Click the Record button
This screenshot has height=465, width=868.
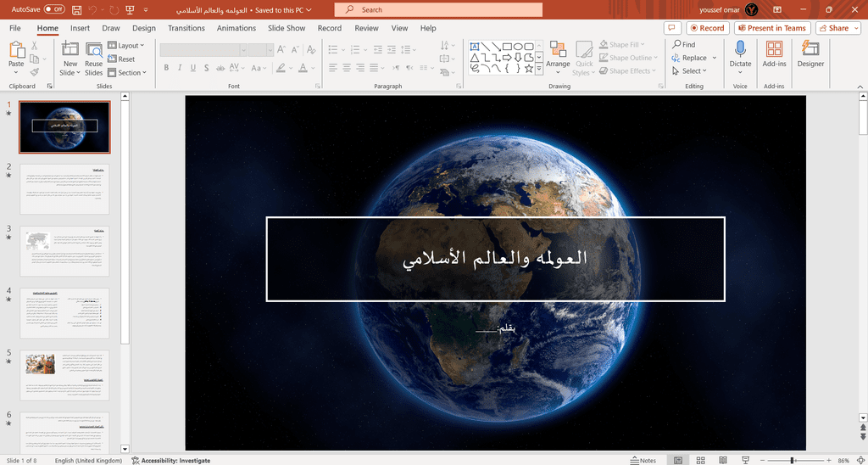[x=708, y=28]
